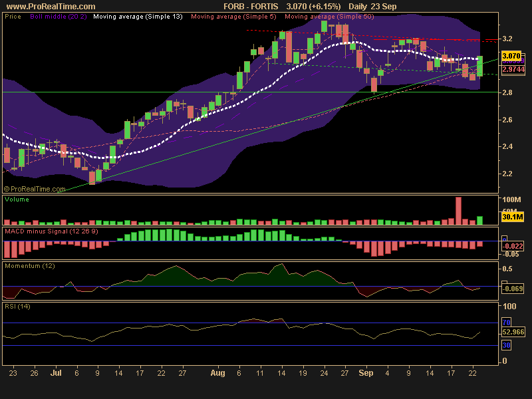Click the RSI (14) panel label
The height and width of the screenshot is (399, 532).
point(17,307)
